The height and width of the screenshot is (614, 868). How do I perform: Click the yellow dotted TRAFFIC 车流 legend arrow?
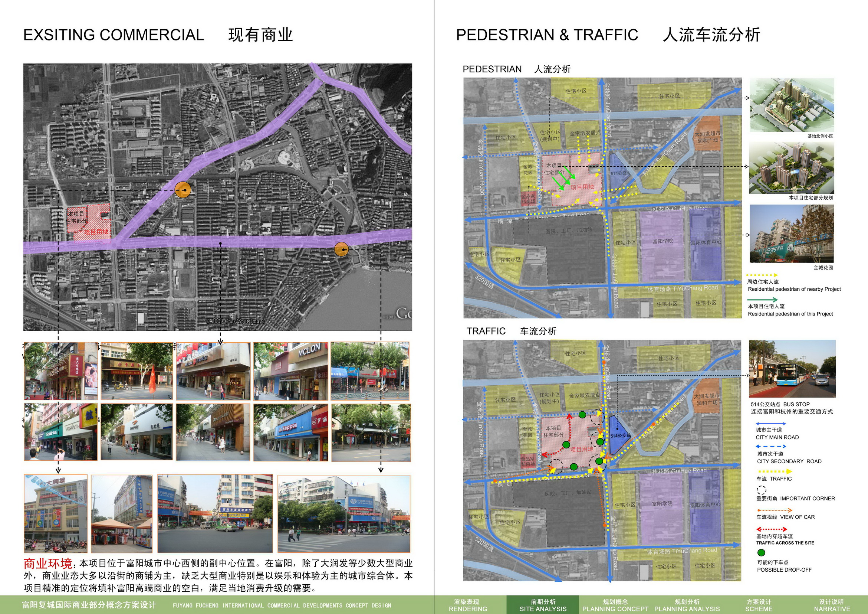[x=775, y=471]
